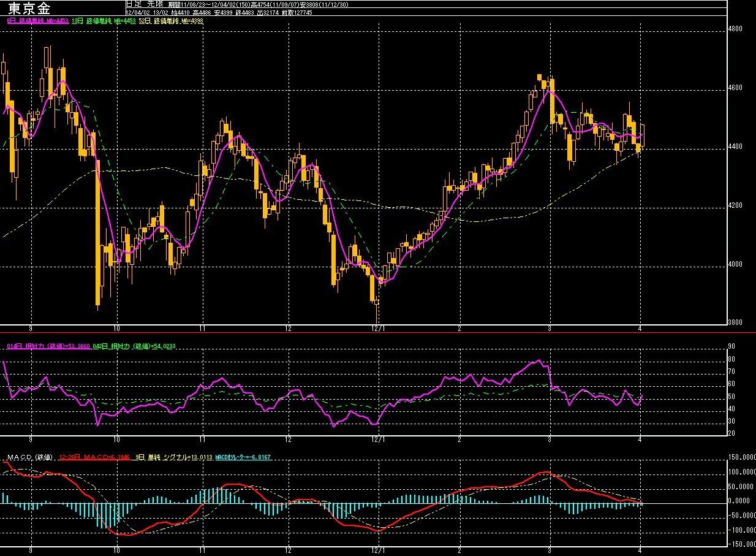Click the -50.0000 MACD axis label
The width and height of the screenshot is (756, 556).
point(741,516)
